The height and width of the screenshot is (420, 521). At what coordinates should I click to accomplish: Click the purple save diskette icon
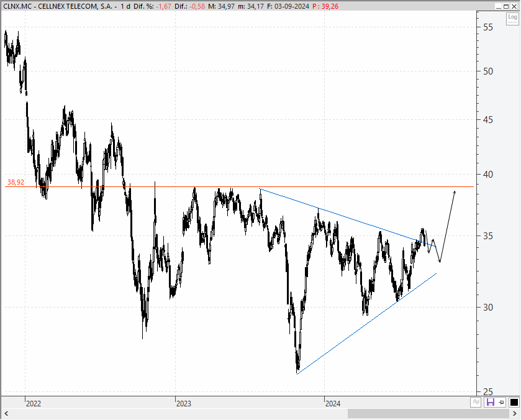pyautogui.click(x=490, y=403)
